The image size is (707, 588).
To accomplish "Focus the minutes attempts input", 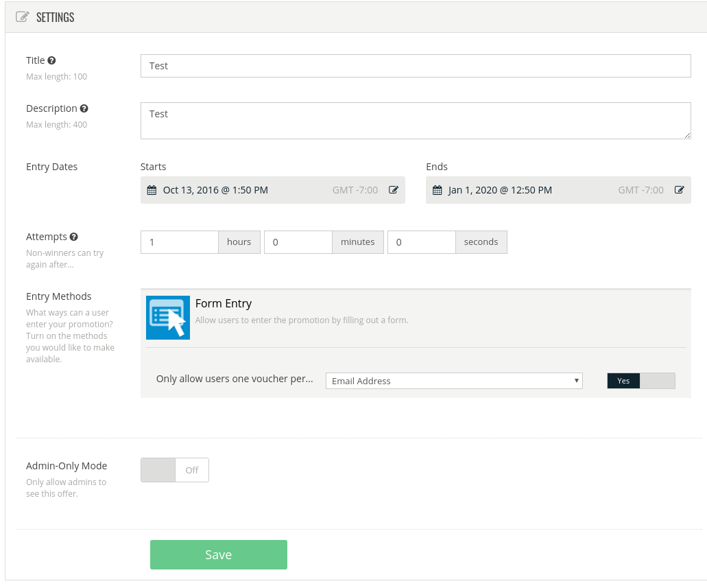I will pos(298,242).
